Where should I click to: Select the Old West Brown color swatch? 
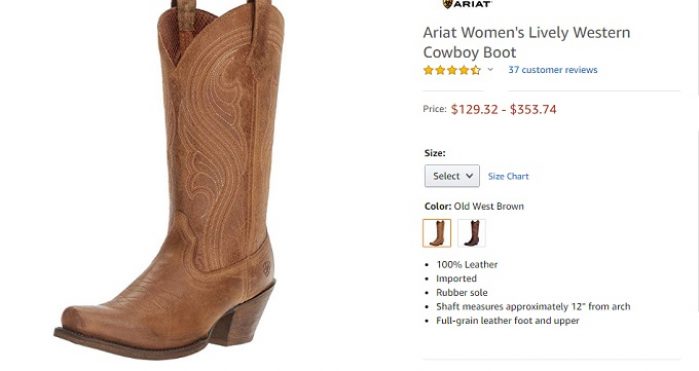437,233
